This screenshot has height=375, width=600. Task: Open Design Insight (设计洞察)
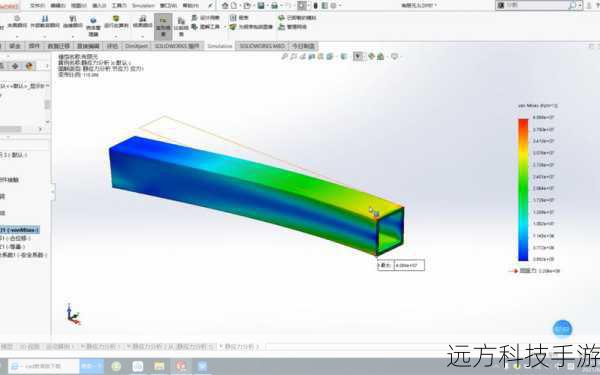[x=205, y=18]
